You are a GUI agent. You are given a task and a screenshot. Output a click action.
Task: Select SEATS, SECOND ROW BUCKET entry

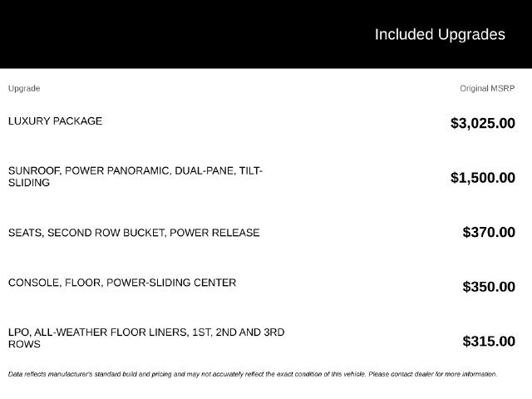click(x=134, y=233)
